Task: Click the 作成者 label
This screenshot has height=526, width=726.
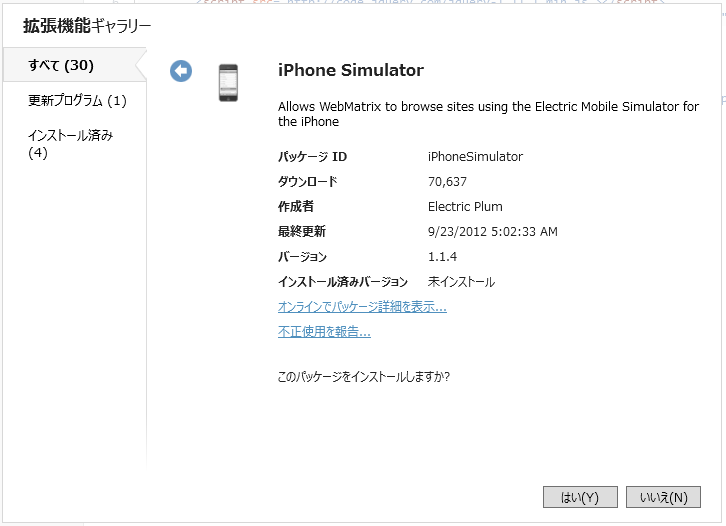Action: pos(296,207)
